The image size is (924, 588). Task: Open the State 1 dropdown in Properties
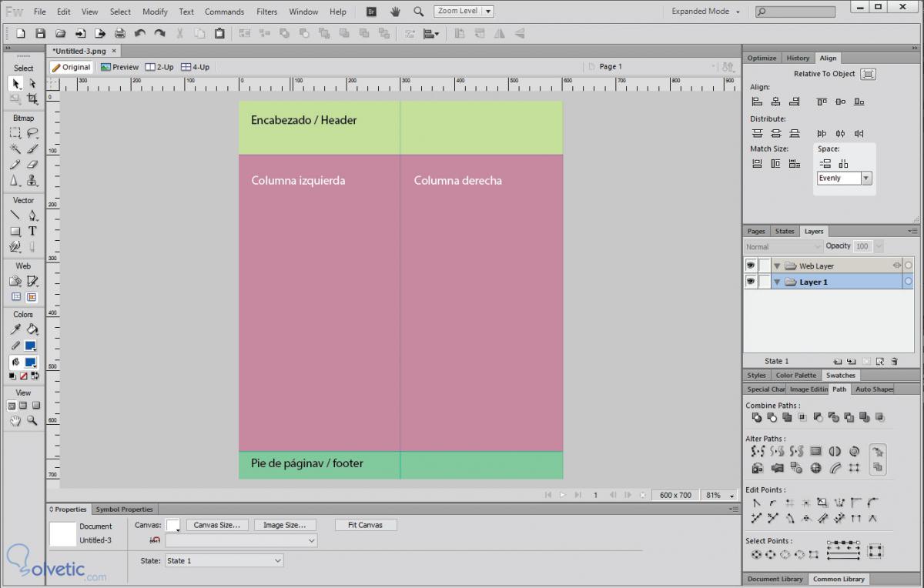click(224, 561)
